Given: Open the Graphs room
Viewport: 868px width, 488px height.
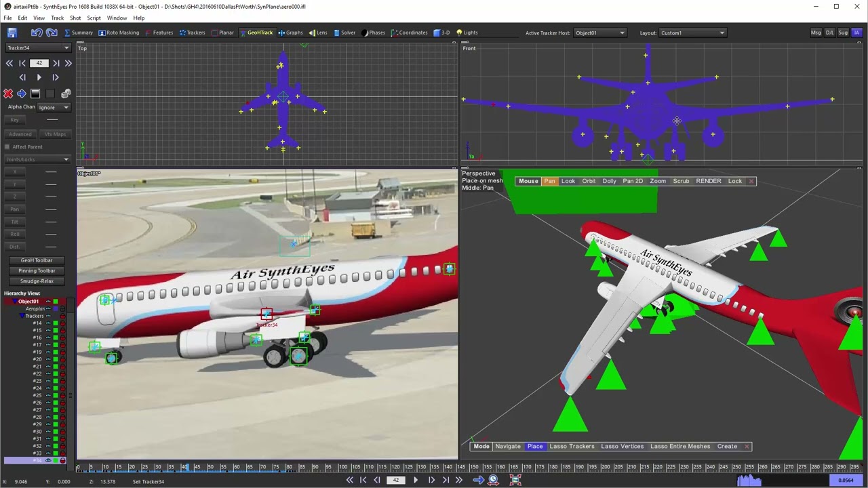Looking at the screenshot, I should pyautogui.click(x=290, y=33).
